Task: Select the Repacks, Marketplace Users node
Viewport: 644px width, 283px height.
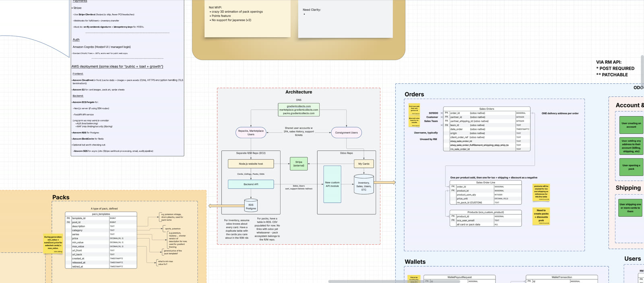Action: point(251,133)
